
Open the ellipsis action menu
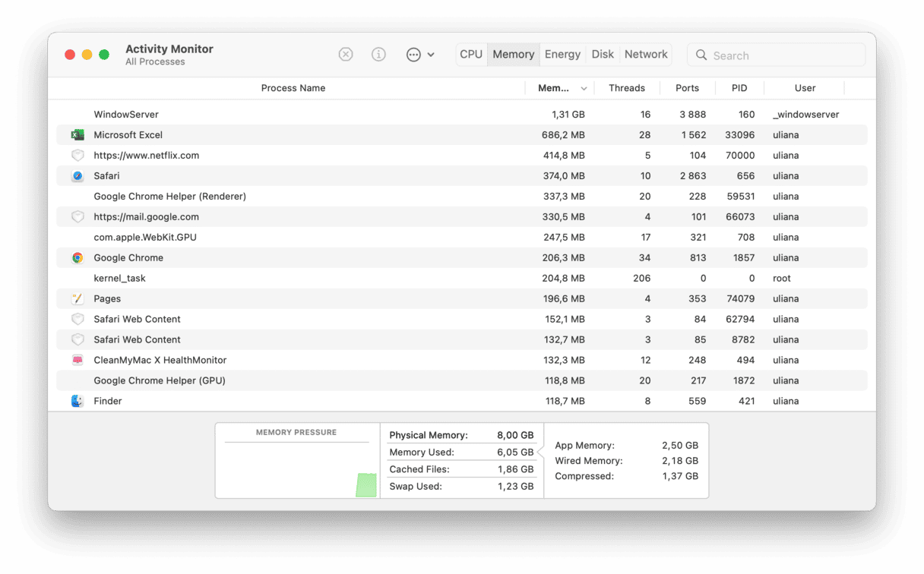pos(419,55)
